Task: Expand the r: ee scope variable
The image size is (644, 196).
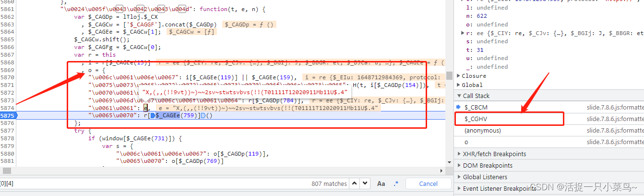Action: [463, 33]
